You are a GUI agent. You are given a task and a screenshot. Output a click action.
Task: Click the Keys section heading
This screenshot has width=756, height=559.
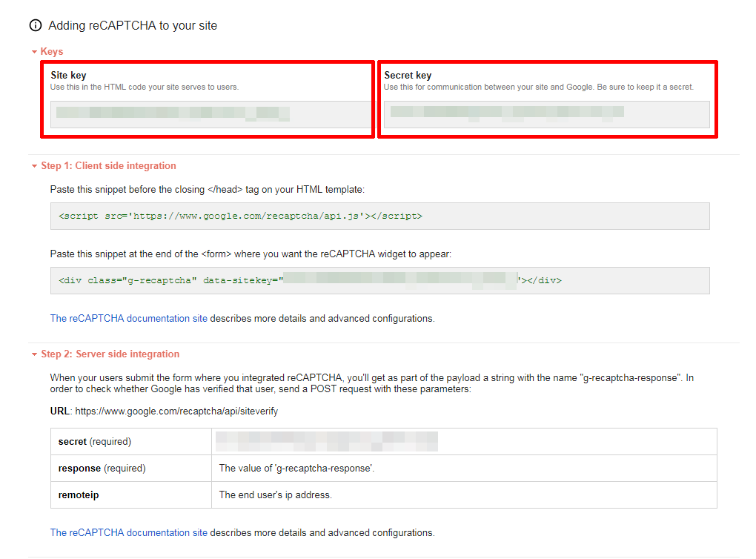tap(52, 52)
